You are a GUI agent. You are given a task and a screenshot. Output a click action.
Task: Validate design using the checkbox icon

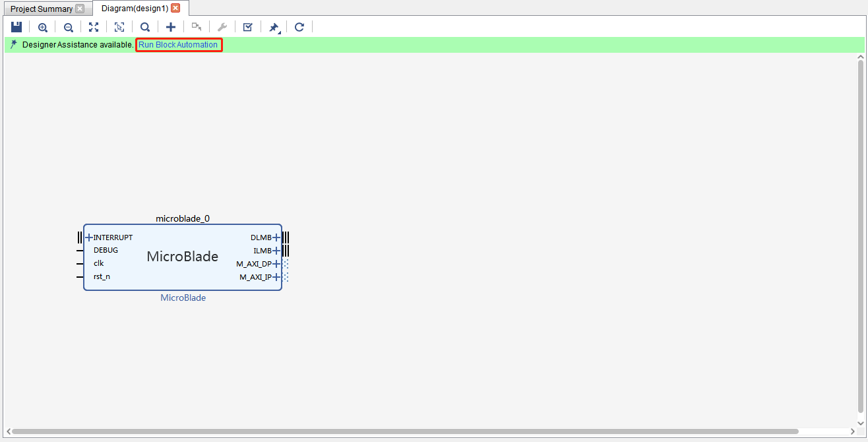coord(247,27)
